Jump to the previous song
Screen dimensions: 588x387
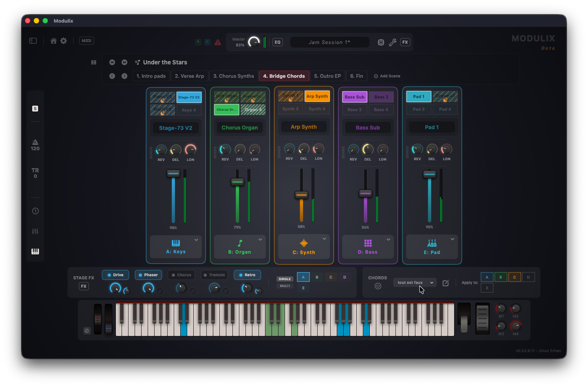pyautogui.click(x=112, y=62)
